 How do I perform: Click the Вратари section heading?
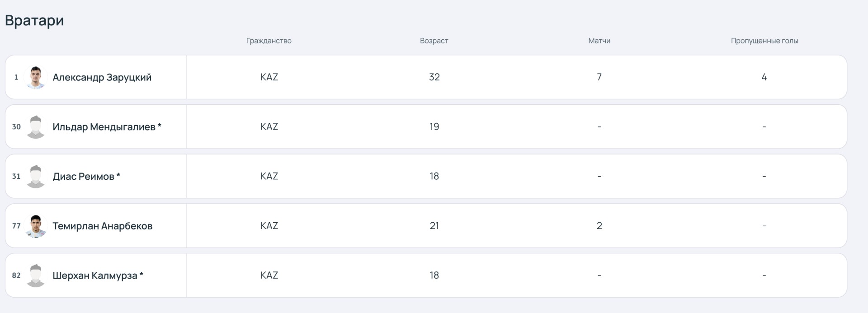(34, 20)
